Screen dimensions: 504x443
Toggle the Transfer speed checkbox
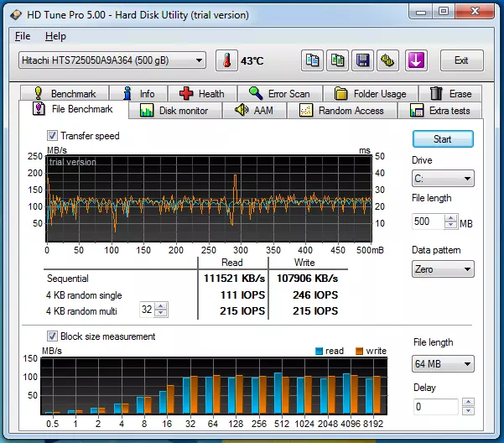[x=53, y=136]
